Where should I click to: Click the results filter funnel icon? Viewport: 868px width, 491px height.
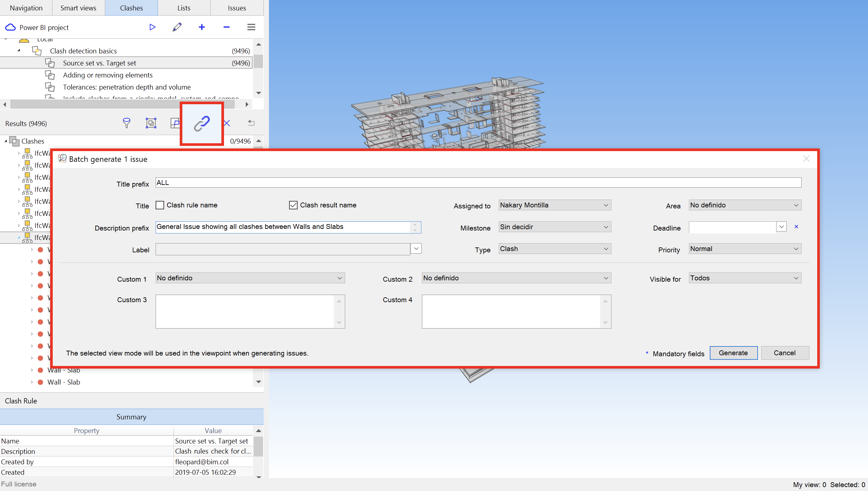[126, 123]
